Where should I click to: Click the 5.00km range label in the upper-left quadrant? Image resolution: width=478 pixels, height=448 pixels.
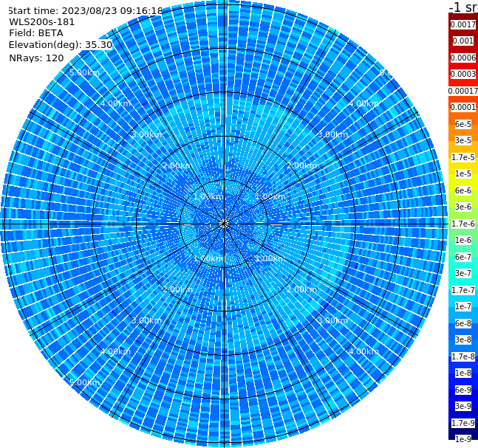click(x=84, y=72)
